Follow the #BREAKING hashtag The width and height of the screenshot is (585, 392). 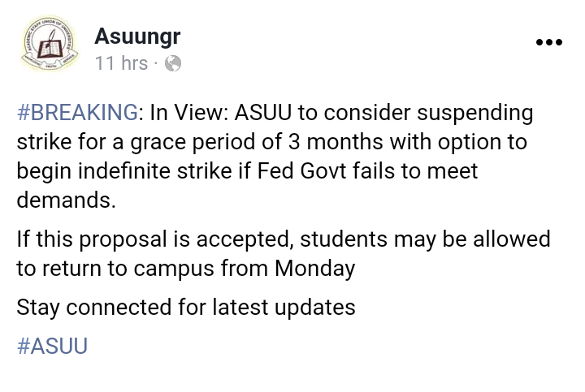[x=77, y=112]
